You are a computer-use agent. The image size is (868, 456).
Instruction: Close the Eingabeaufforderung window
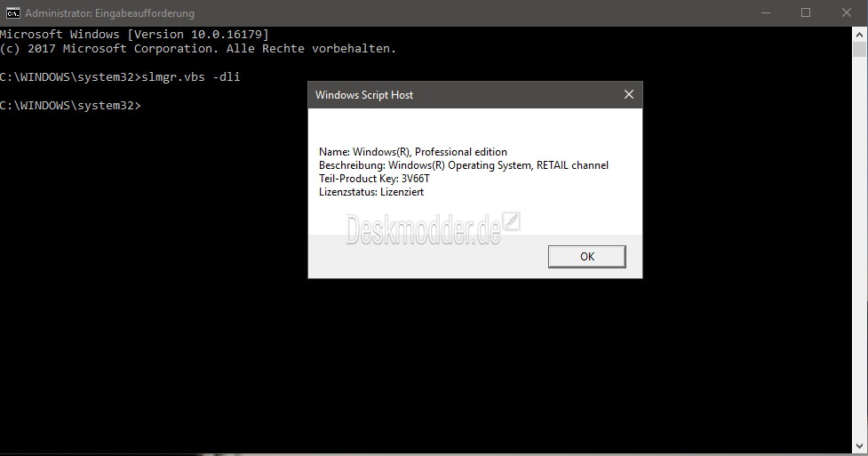coord(847,12)
